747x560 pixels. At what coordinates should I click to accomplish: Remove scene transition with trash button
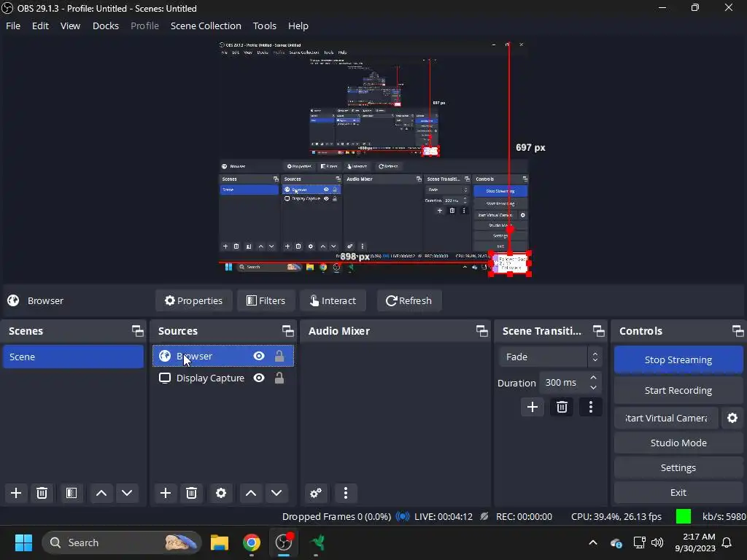click(x=562, y=407)
